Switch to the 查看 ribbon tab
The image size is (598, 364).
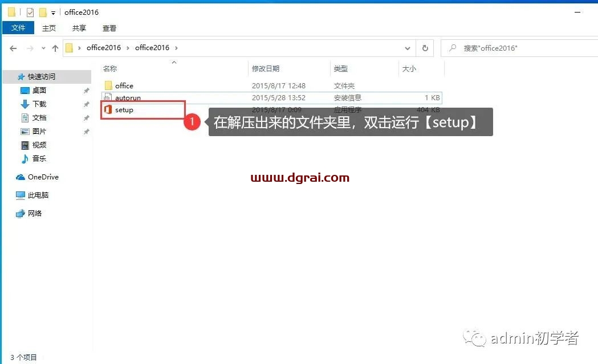click(x=109, y=28)
